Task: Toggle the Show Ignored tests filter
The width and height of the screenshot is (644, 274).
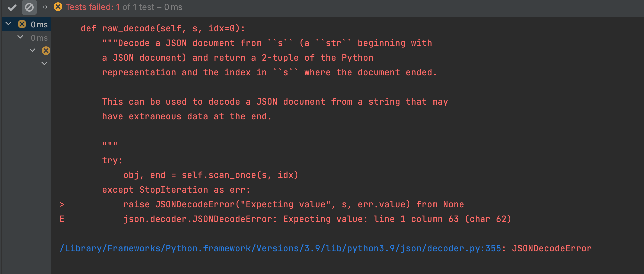Action: (x=29, y=7)
